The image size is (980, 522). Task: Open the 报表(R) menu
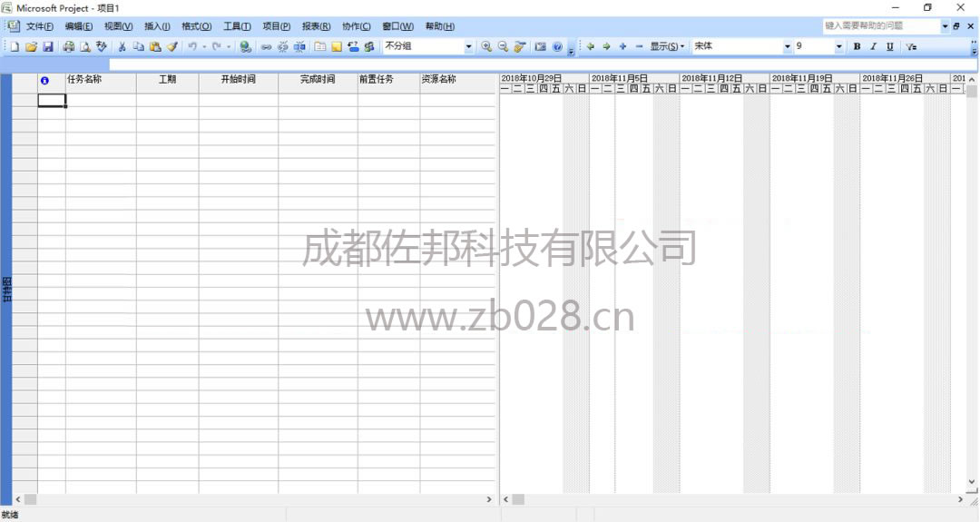[x=316, y=26]
